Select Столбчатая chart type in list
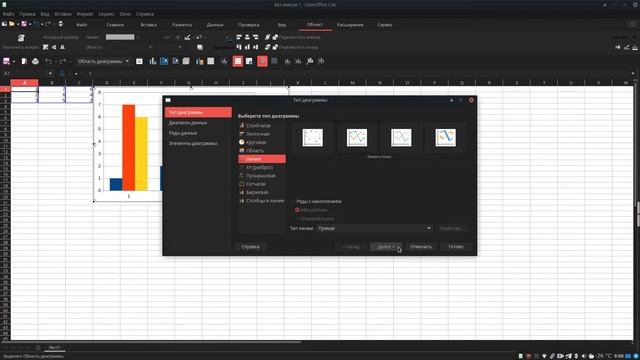The height and width of the screenshot is (360, 640). pos(262,126)
